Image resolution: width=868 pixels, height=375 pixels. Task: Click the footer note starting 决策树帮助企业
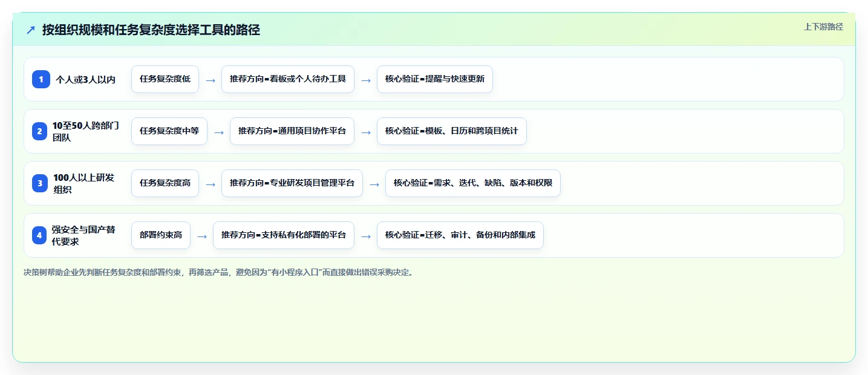click(220, 273)
